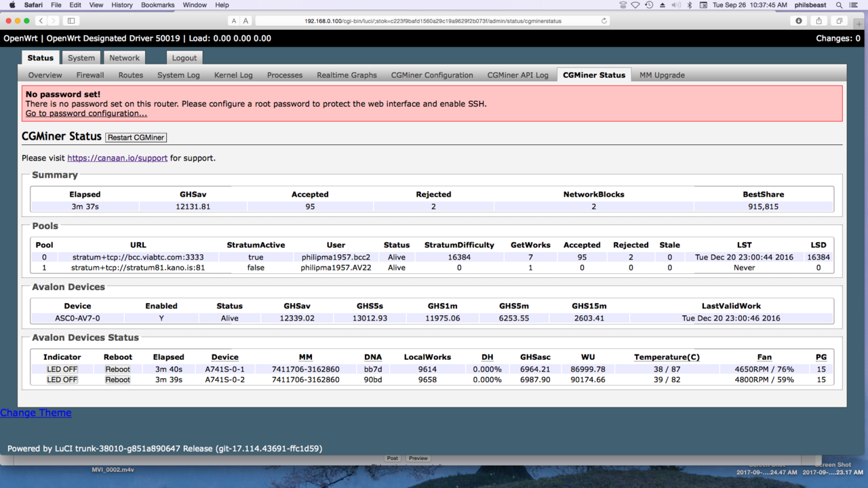Open the Kernel Log subtab
The width and height of the screenshot is (868, 488).
pos(233,75)
